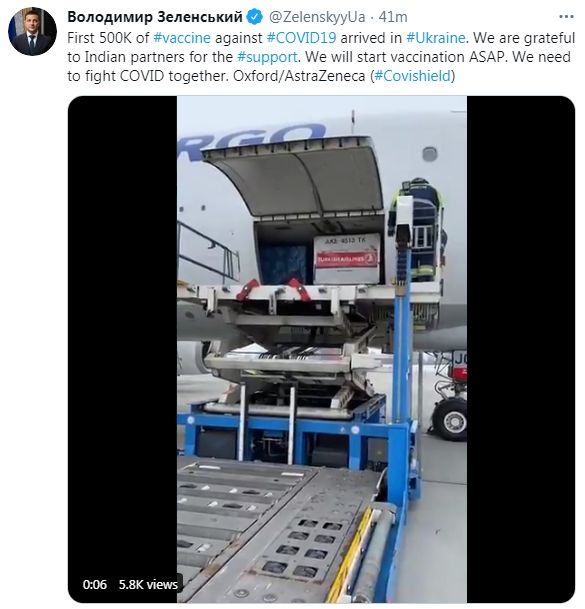Image resolution: width=585 pixels, height=609 pixels.
Task: Click the Turkish Airlines cargo container in video
Action: point(346,259)
